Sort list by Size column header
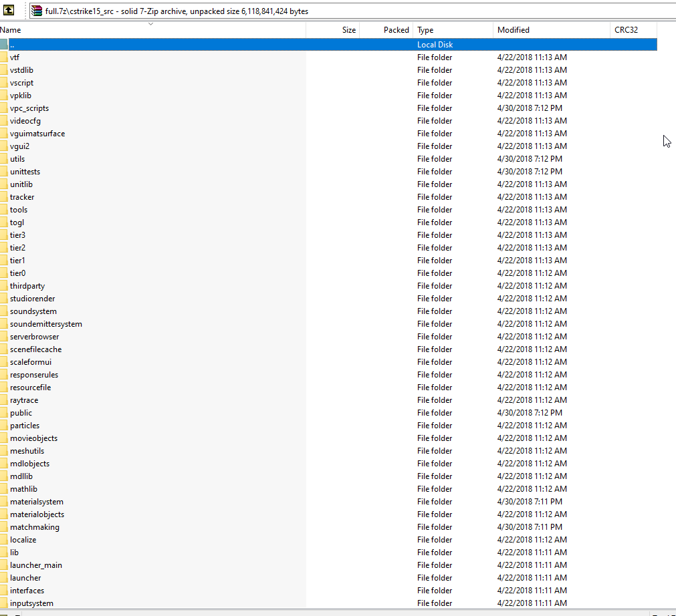676x616 pixels. [x=333, y=30]
